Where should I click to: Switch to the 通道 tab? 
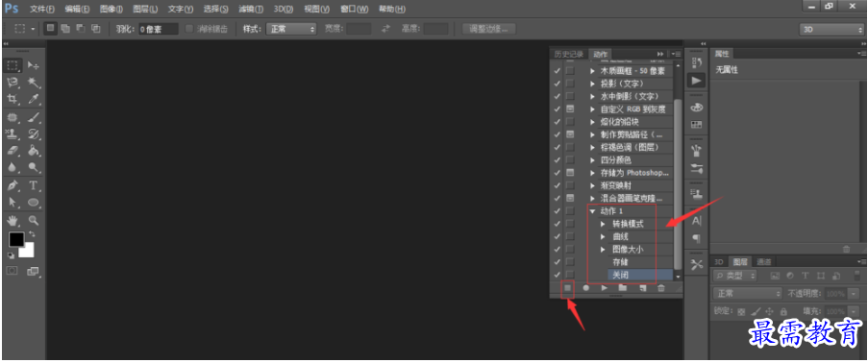point(764,262)
